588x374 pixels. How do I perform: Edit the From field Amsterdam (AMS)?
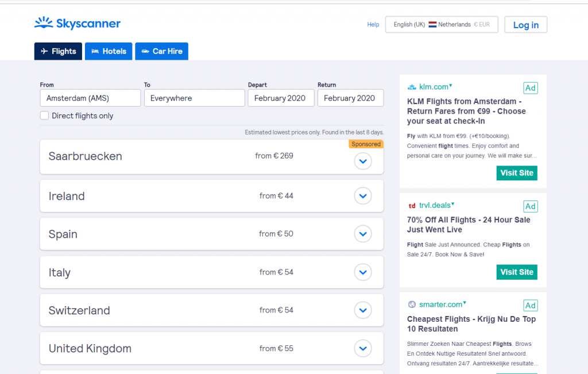click(90, 98)
